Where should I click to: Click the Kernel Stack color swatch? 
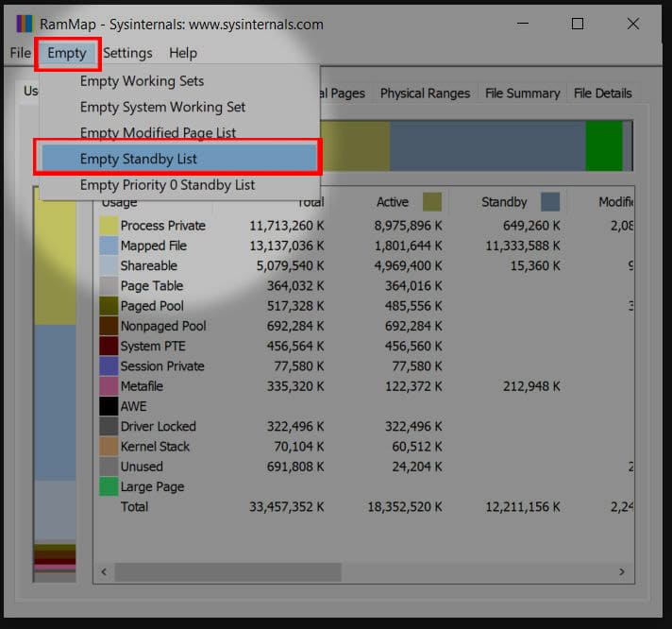tap(109, 447)
